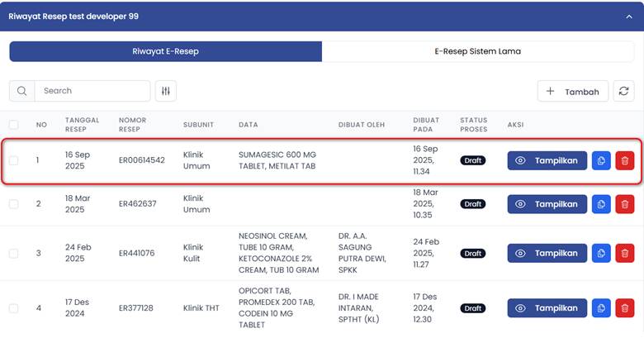Click Tampilkan for the 16 Sep 2025 prescription
Screen dimensions: 644x338
pos(547,160)
